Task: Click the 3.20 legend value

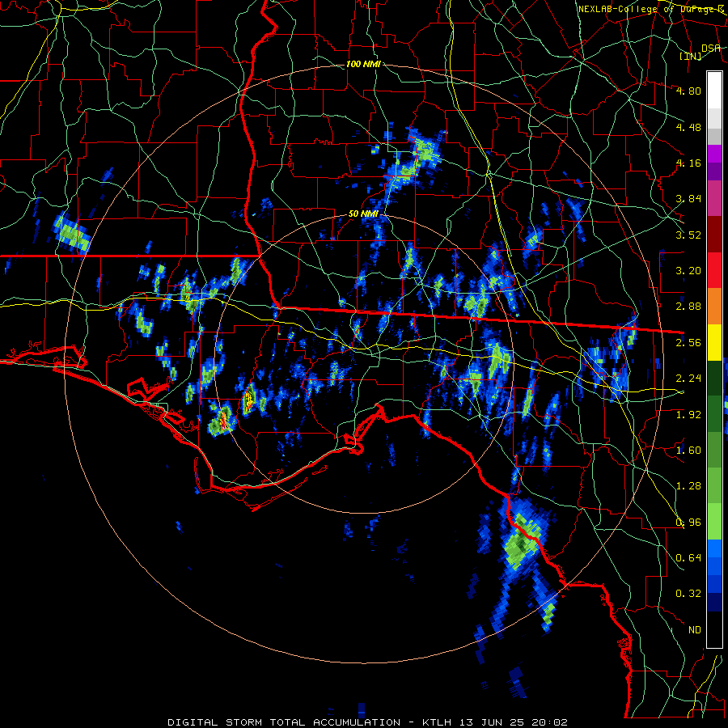Action: tap(688, 271)
